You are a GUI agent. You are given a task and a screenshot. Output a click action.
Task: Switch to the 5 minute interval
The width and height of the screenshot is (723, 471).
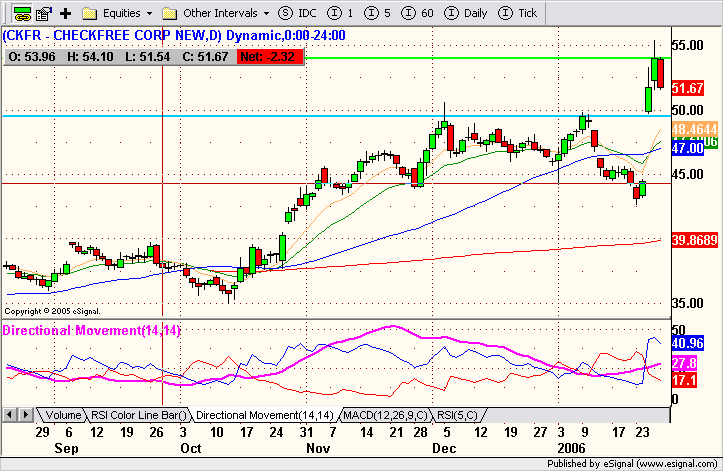click(x=377, y=13)
